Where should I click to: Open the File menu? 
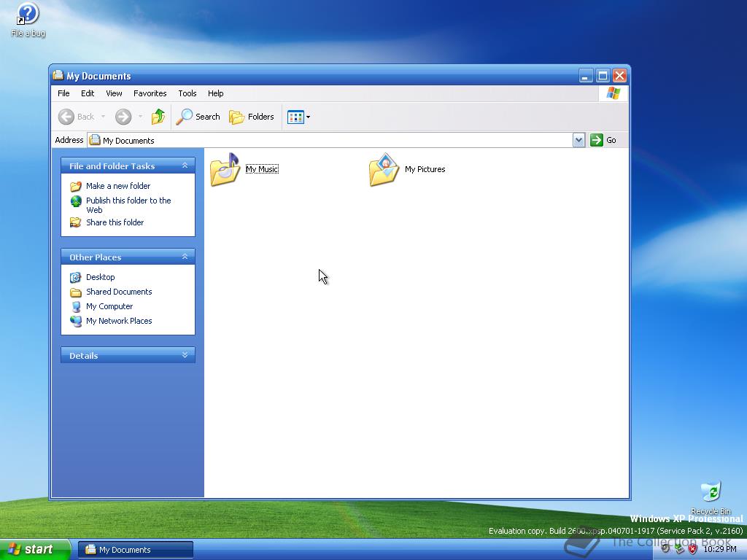[63, 93]
